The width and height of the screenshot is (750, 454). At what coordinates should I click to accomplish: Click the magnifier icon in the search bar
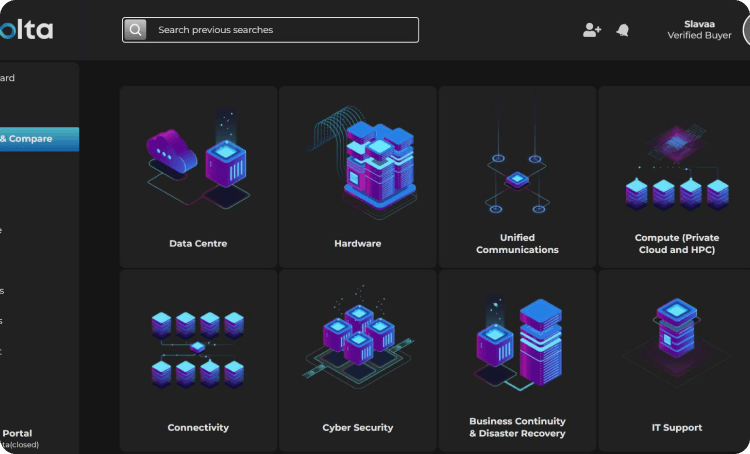(x=136, y=30)
